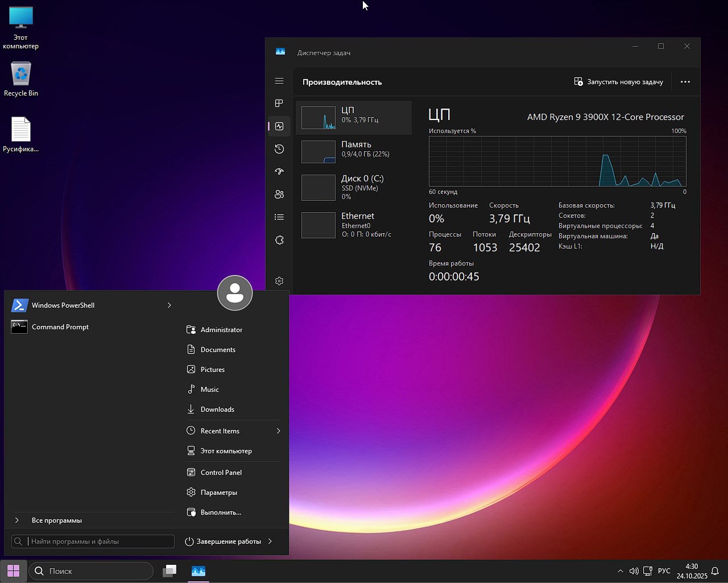Open the Processes page icon in Task Manager sidebar
Screen dimensions: 728x583
point(279,104)
